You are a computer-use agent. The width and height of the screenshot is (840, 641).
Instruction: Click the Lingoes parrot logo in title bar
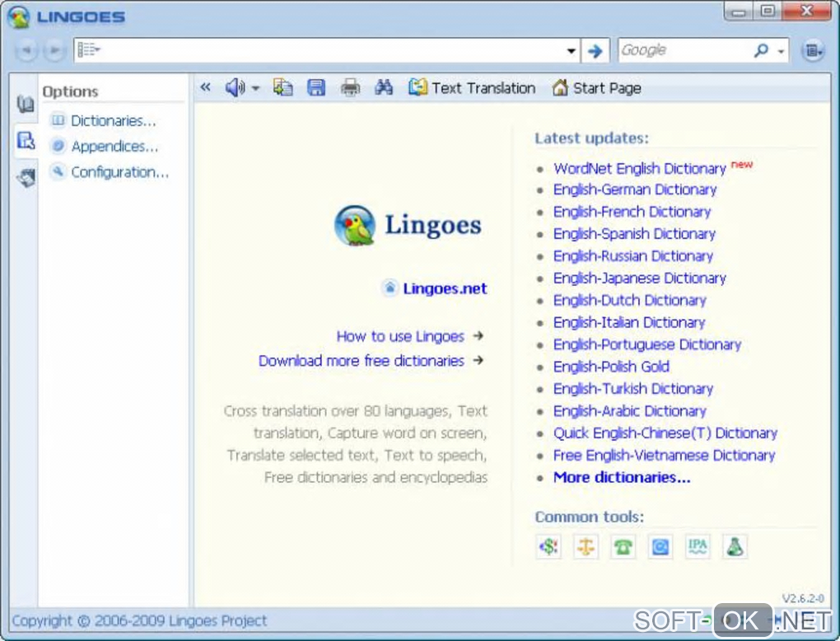click(x=19, y=16)
